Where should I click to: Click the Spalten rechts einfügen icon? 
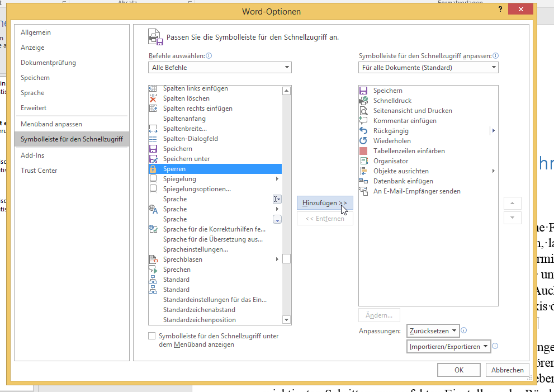[153, 108]
